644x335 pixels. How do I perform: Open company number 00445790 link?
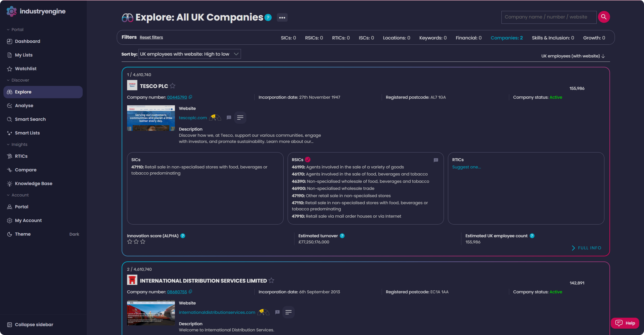coord(177,97)
